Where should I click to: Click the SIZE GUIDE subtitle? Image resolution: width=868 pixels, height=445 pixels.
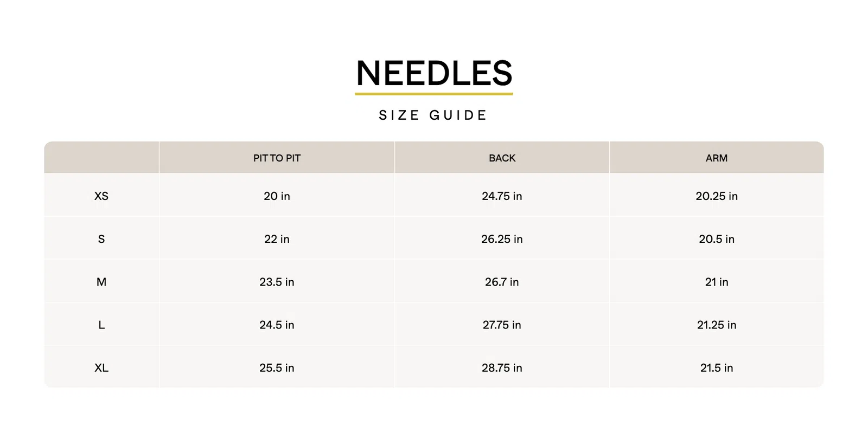point(433,115)
